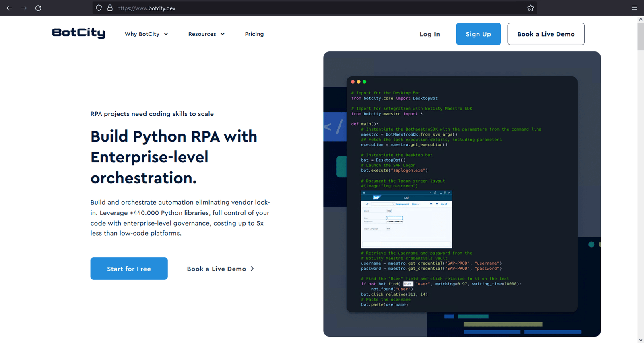Open tracking protection shield icon
The height and width of the screenshot is (343, 644).
click(x=99, y=8)
